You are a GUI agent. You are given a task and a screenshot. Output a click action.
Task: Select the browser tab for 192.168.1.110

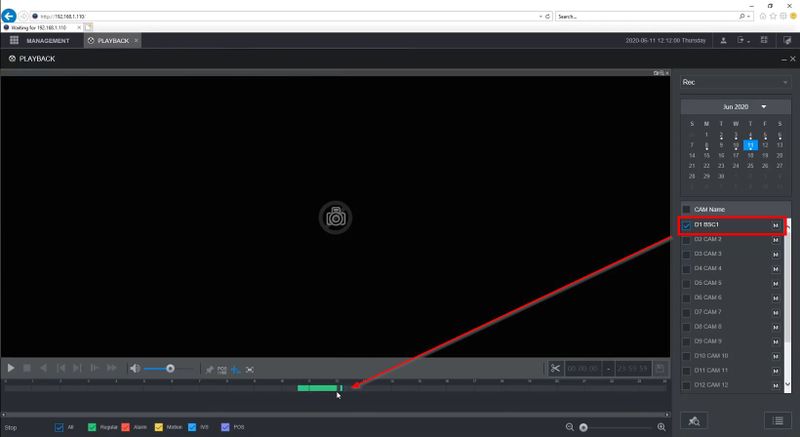click(40, 28)
